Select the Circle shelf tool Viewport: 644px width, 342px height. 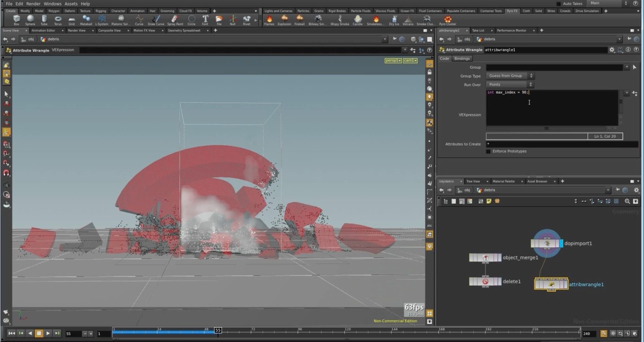[x=192, y=20]
